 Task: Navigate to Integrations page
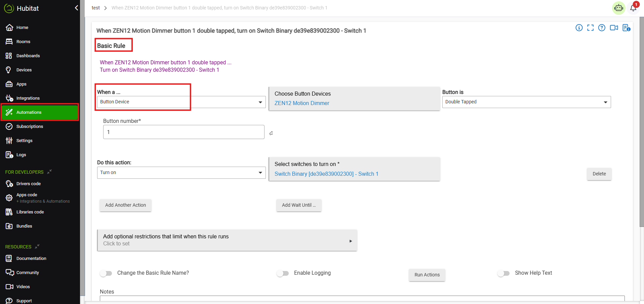(x=28, y=98)
